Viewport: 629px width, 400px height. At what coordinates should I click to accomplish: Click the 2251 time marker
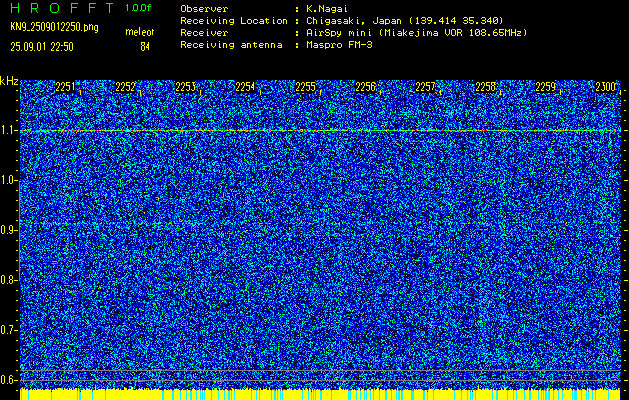pyautogui.click(x=65, y=87)
